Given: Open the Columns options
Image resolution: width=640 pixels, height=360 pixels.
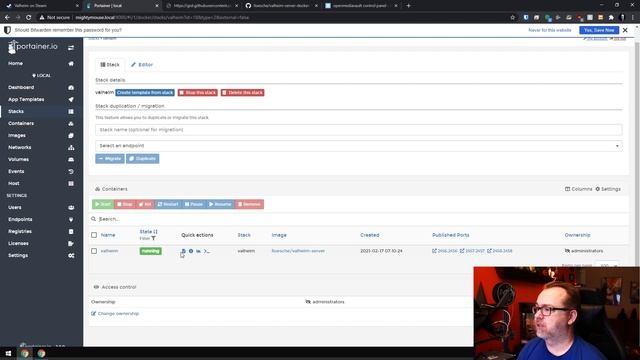Looking at the screenshot, I should click(578, 189).
